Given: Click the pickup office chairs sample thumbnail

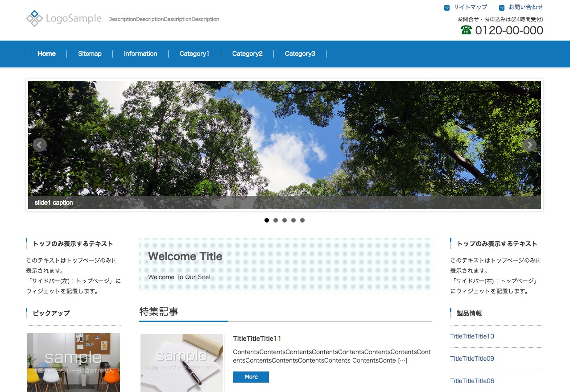Looking at the screenshot, I should [x=74, y=363].
